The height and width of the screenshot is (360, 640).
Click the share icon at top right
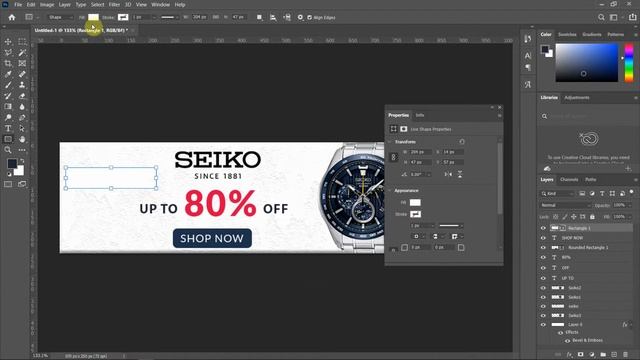coord(632,17)
